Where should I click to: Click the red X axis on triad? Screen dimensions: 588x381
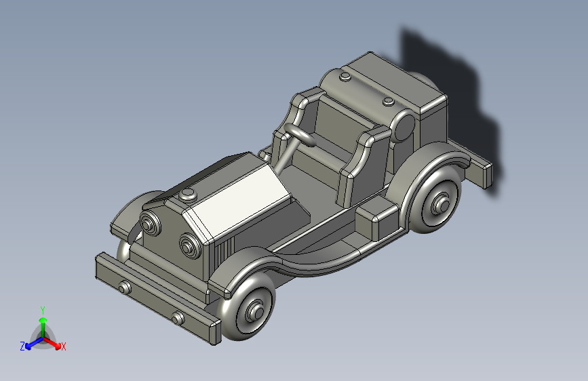(52, 343)
